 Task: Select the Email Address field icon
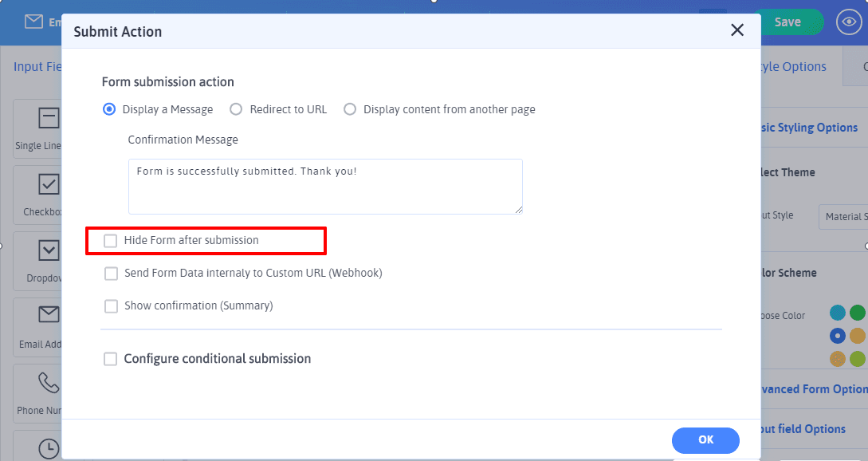point(49,316)
